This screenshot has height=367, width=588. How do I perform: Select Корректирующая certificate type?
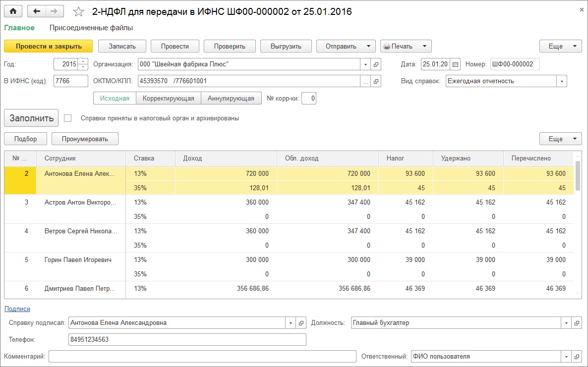pyautogui.click(x=168, y=99)
